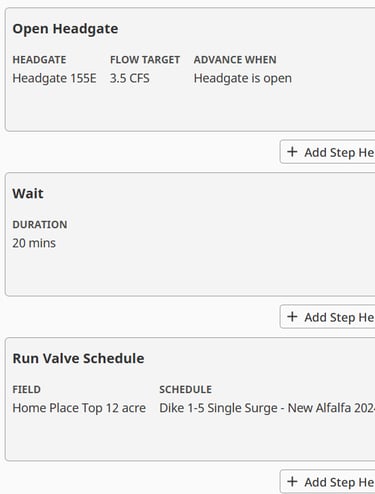This screenshot has width=375, height=494.
Task: Click the SCHEDULE label in valve step
Action: (x=185, y=389)
